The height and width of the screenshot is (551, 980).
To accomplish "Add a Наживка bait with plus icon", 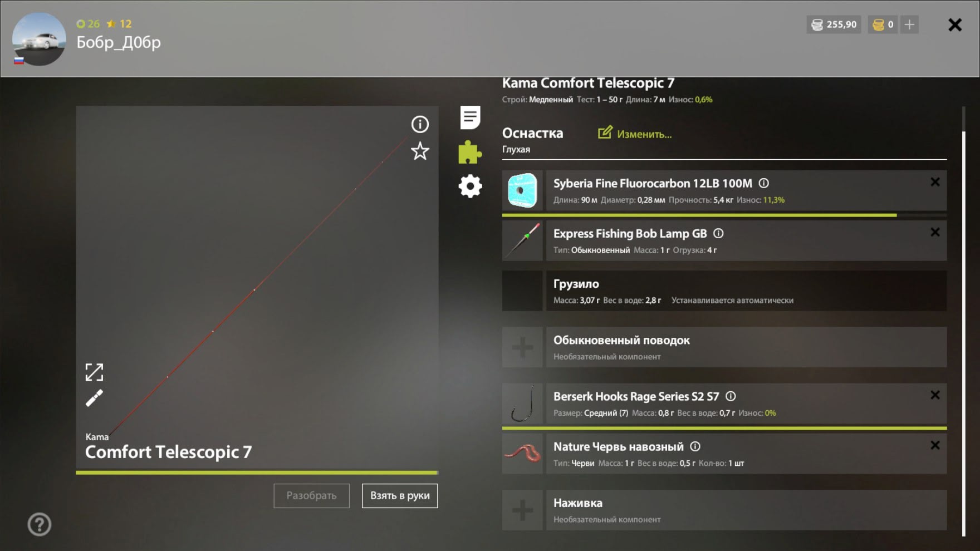I will [522, 510].
